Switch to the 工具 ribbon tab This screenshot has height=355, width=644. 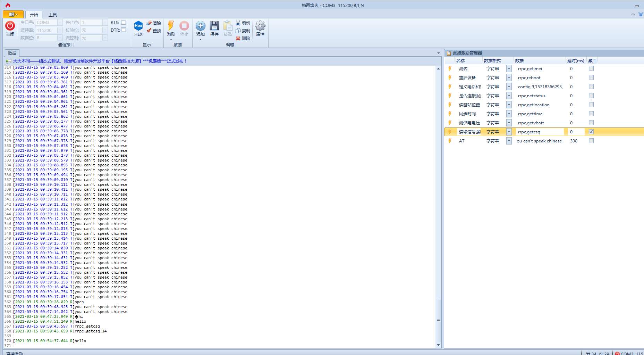tap(53, 15)
